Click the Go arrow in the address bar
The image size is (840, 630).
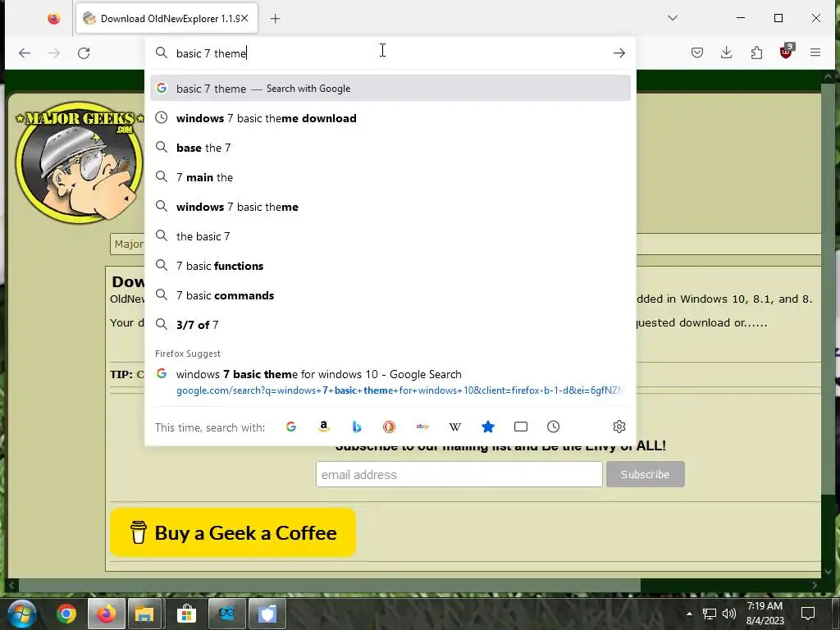point(619,53)
